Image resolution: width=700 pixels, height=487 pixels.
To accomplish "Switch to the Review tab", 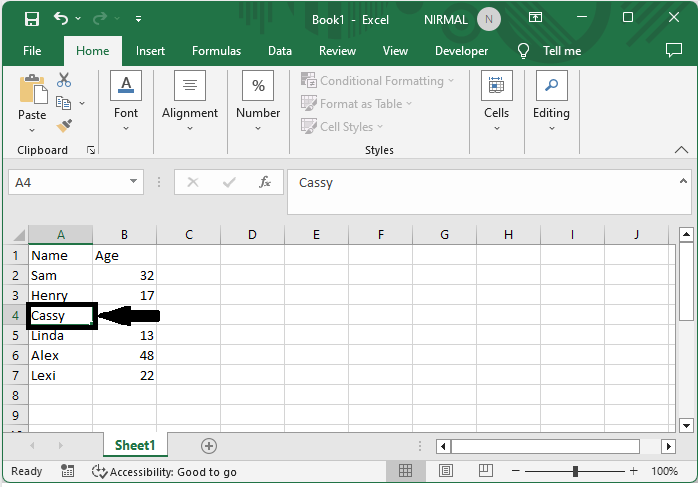I will tap(337, 51).
